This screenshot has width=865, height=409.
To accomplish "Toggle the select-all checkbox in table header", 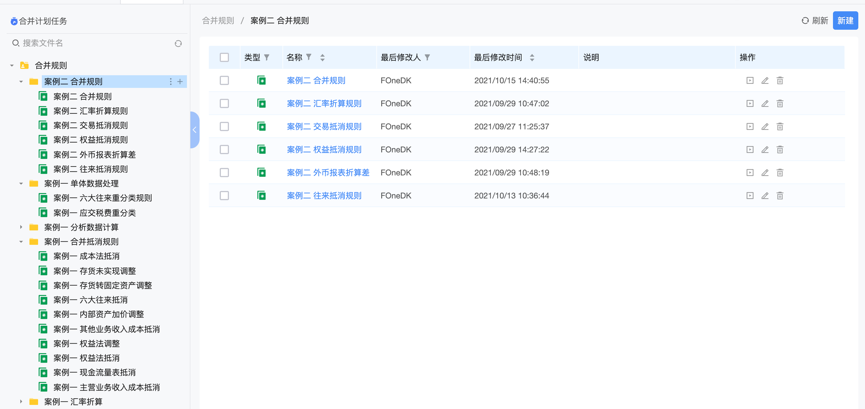I will coord(224,57).
